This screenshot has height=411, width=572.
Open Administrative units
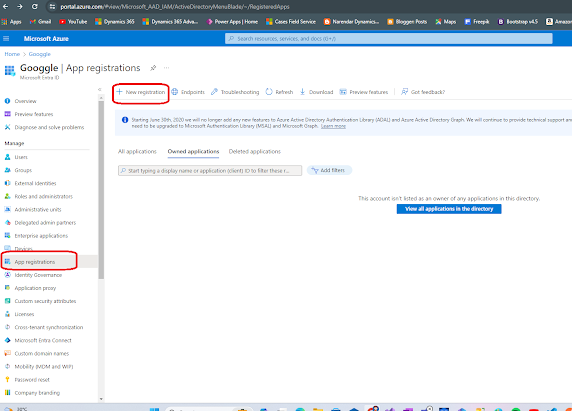(38, 210)
